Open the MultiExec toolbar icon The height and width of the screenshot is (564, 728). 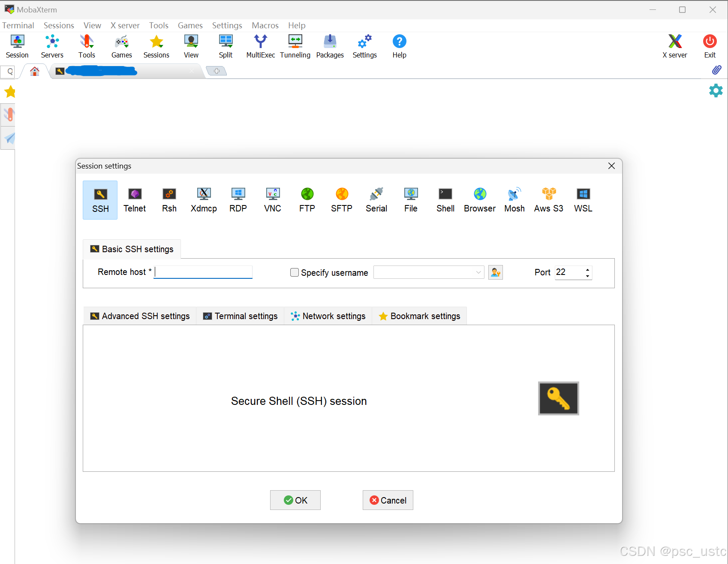[x=261, y=46]
